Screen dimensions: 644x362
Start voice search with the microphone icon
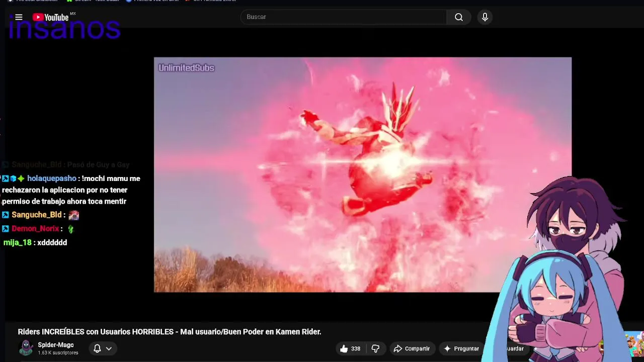485,17
